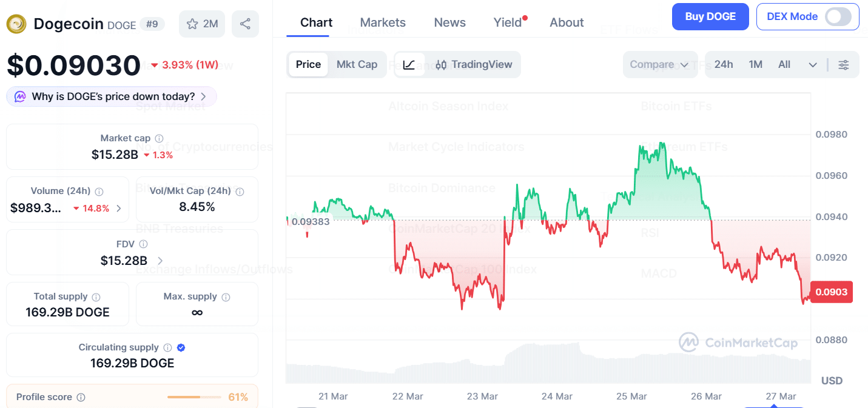Open the Compare dropdown
Image resolution: width=868 pixels, height=408 pixels.
659,65
